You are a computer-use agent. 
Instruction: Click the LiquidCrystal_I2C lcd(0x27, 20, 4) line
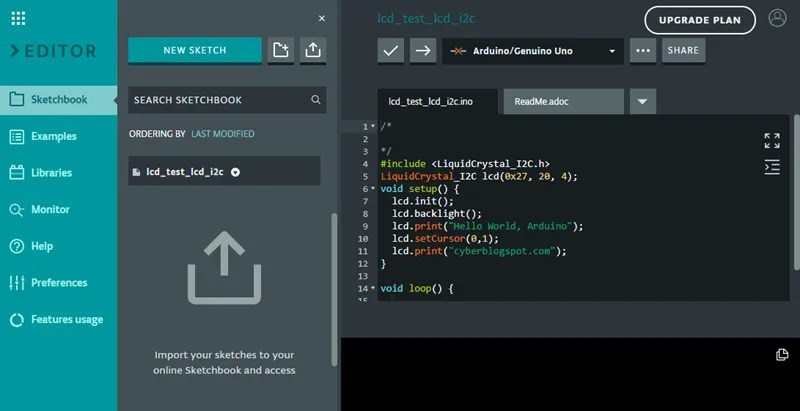click(x=479, y=176)
